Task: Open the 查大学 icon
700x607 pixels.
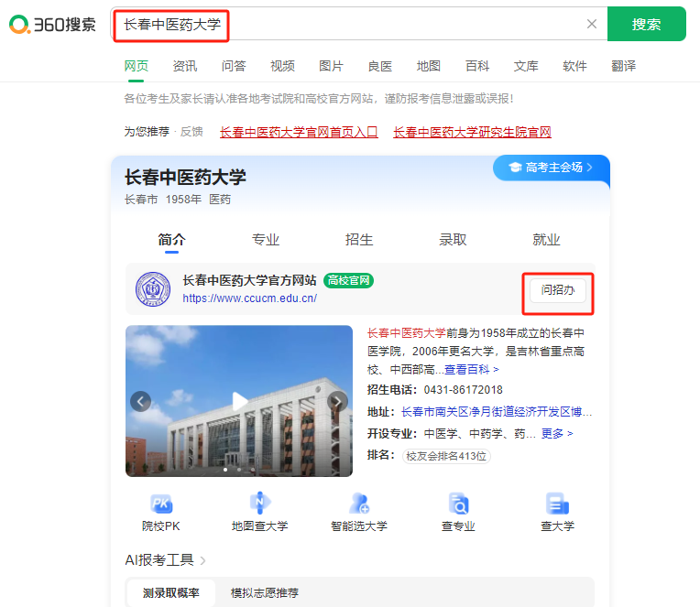Action: tap(557, 504)
